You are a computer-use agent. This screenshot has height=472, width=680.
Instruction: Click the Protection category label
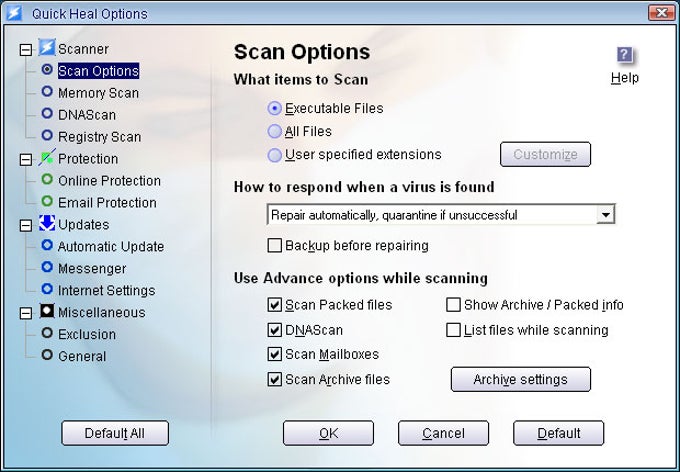(88, 159)
